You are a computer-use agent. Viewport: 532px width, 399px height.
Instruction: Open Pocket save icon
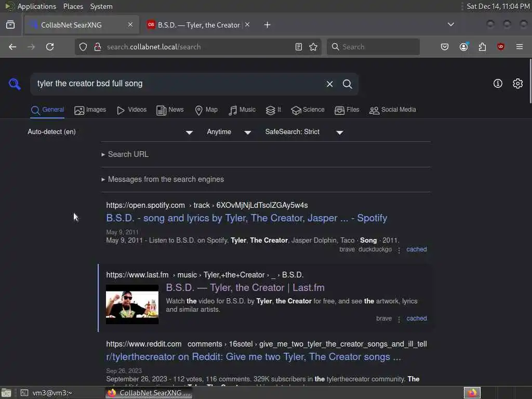pyautogui.click(x=445, y=47)
